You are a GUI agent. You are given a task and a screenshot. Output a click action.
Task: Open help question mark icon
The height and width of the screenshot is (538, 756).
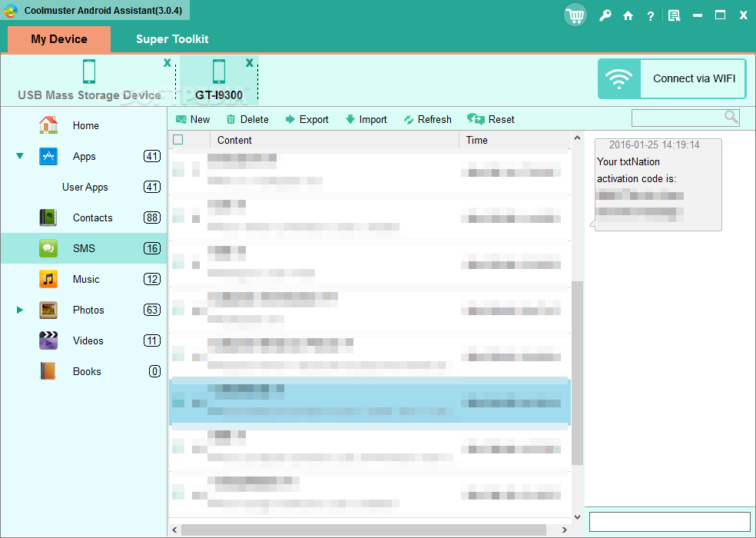(651, 16)
